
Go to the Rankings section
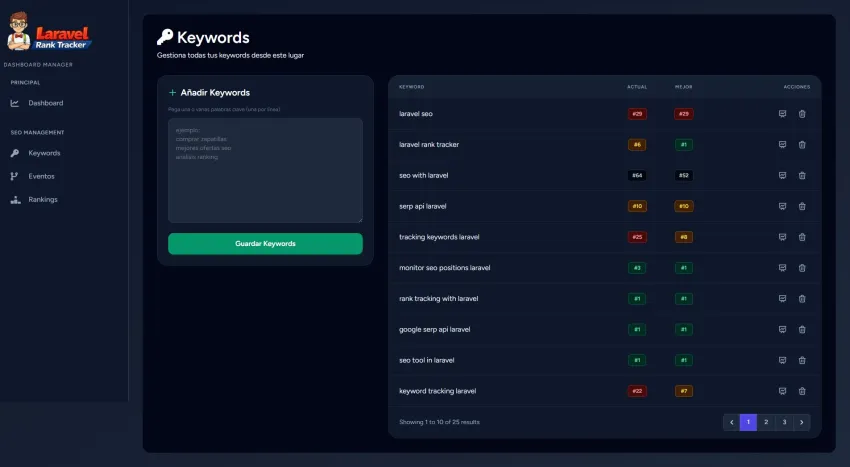pyautogui.click(x=43, y=200)
